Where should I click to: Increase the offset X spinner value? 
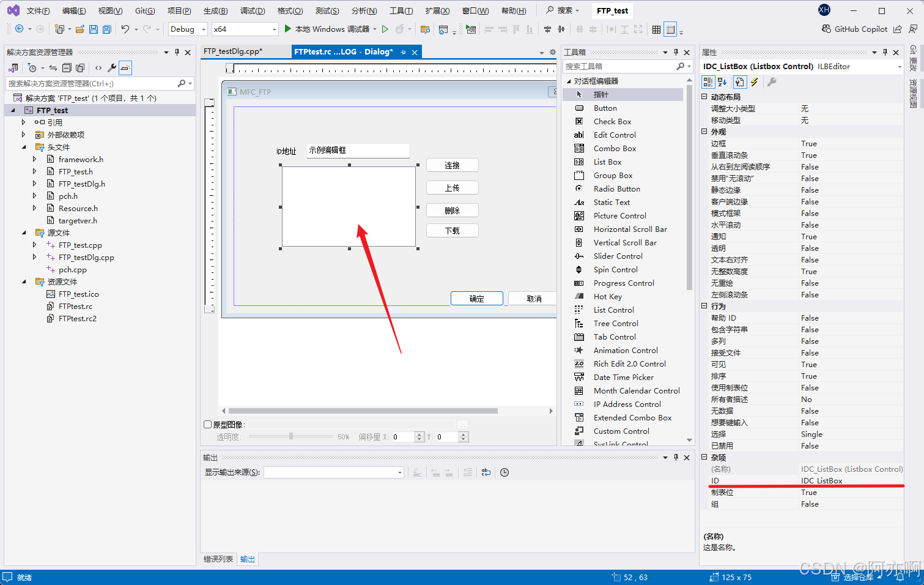(x=419, y=434)
